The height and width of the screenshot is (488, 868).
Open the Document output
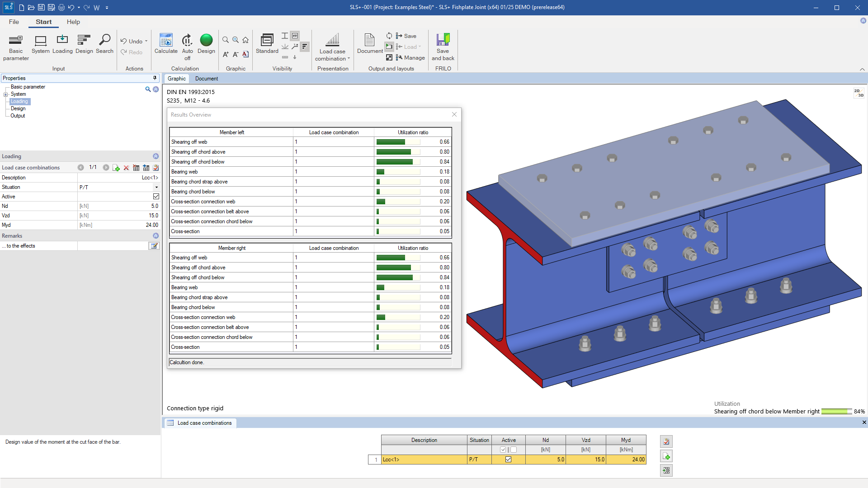coord(370,45)
